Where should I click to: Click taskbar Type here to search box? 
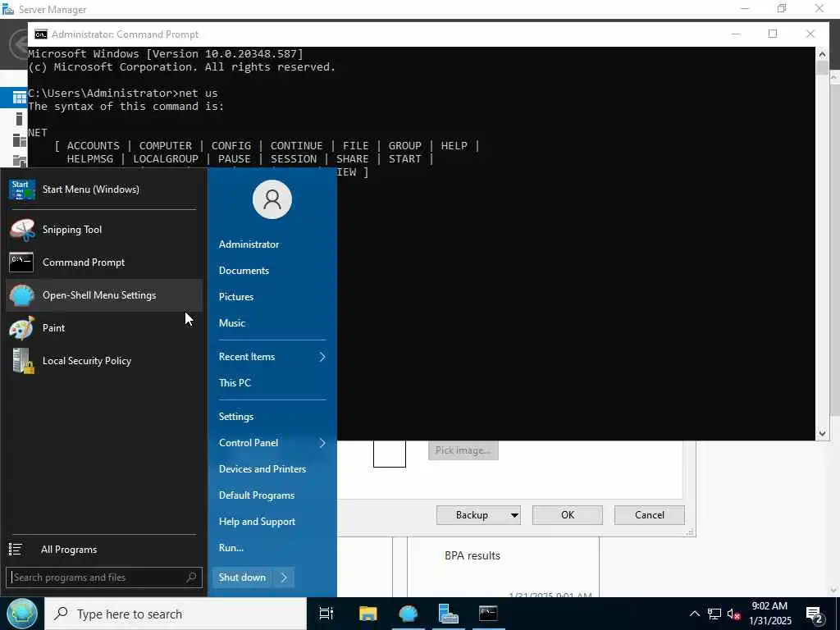pyautogui.click(x=176, y=614)
